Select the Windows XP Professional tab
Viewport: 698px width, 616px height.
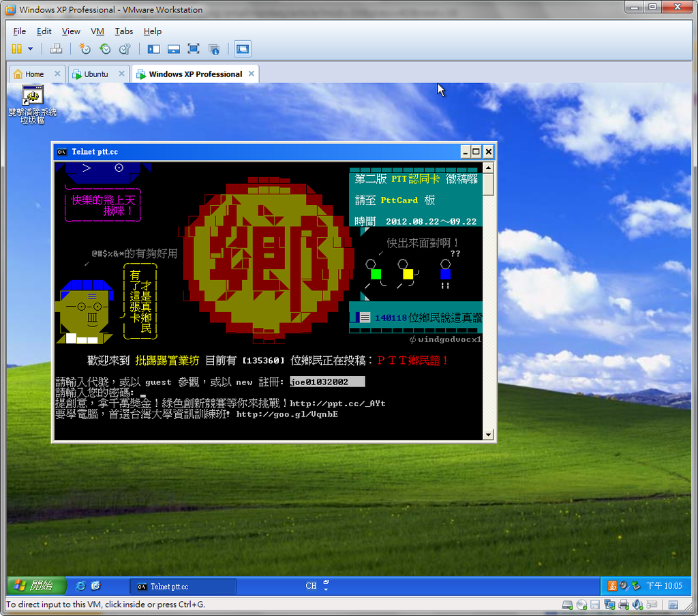point(196,74)
